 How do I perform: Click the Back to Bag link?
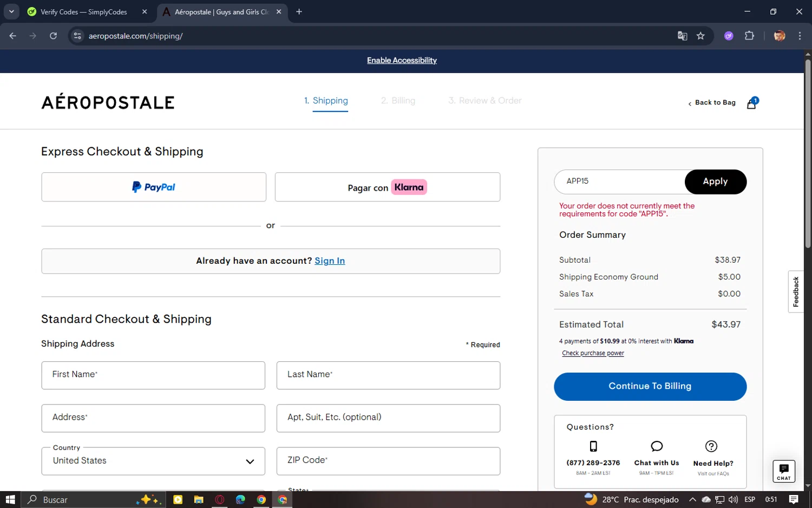(x=712, y=102)
